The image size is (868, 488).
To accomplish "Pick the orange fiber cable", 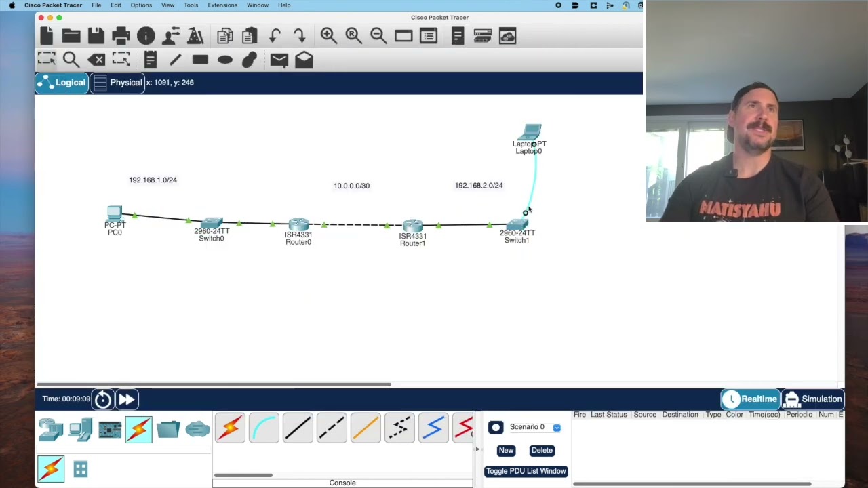I will 366,428.
